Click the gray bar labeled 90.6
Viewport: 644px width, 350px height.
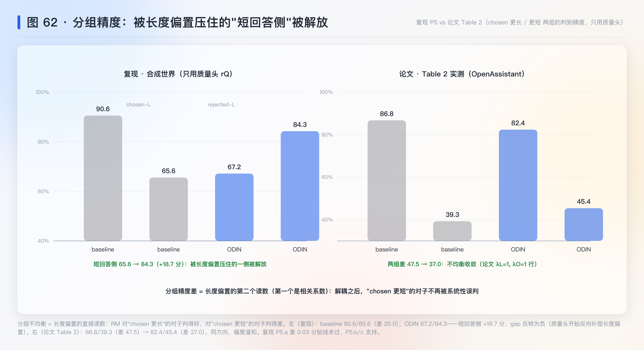pos(103,178)
